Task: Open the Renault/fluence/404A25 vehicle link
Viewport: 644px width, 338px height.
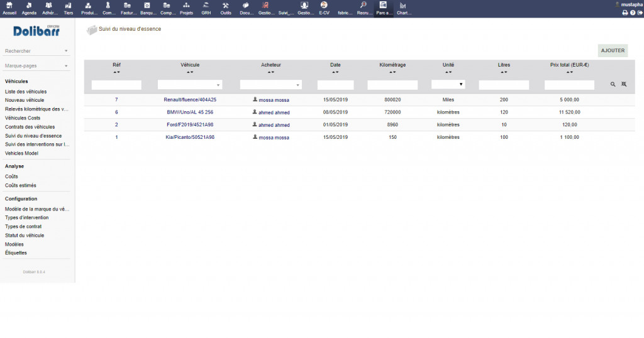Action: pos(189,100)
